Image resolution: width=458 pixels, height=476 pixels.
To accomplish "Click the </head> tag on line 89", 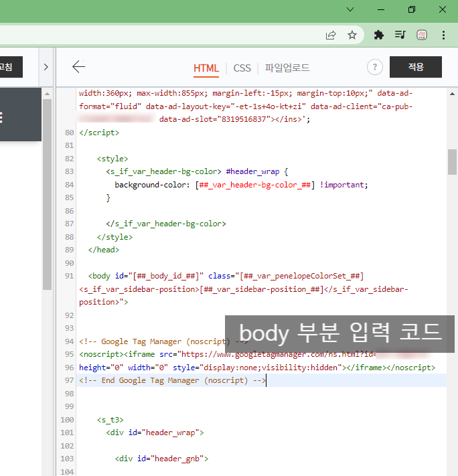I will (x=104, y=250).
